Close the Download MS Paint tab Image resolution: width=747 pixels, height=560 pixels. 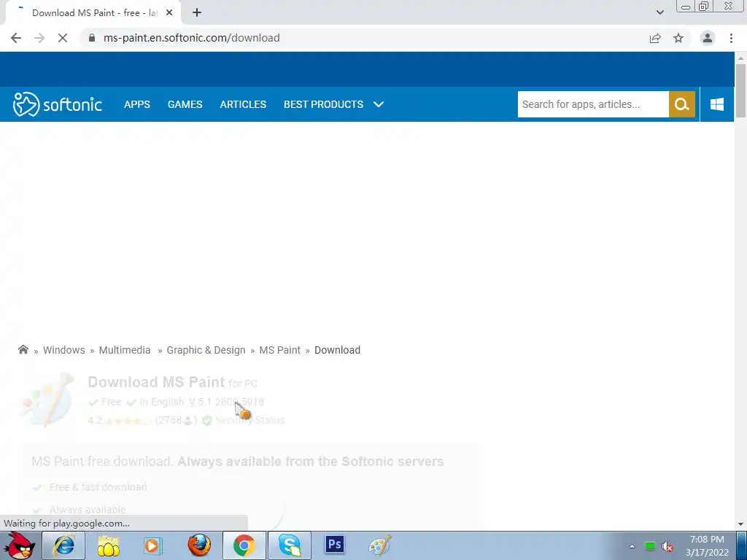169,13
